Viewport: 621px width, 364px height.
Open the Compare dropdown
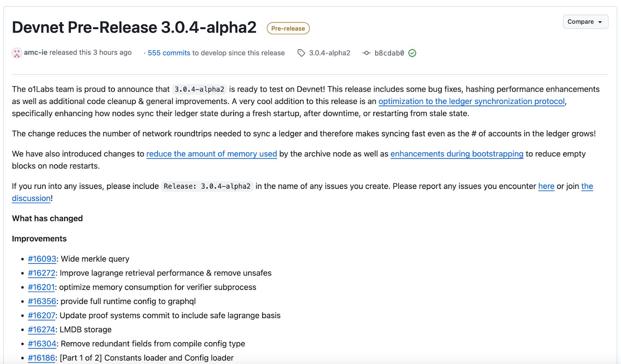(585, 22)
